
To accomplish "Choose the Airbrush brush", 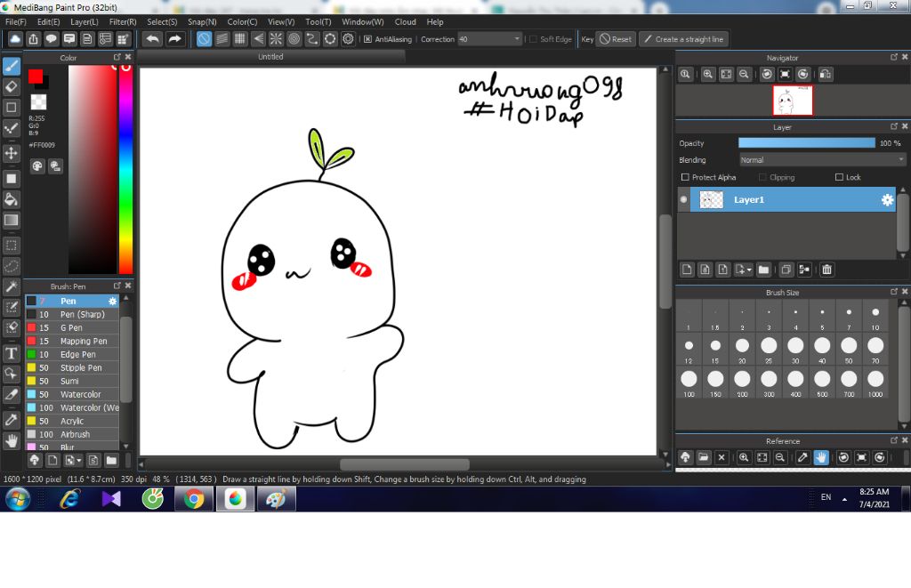I will coord(72,435).
